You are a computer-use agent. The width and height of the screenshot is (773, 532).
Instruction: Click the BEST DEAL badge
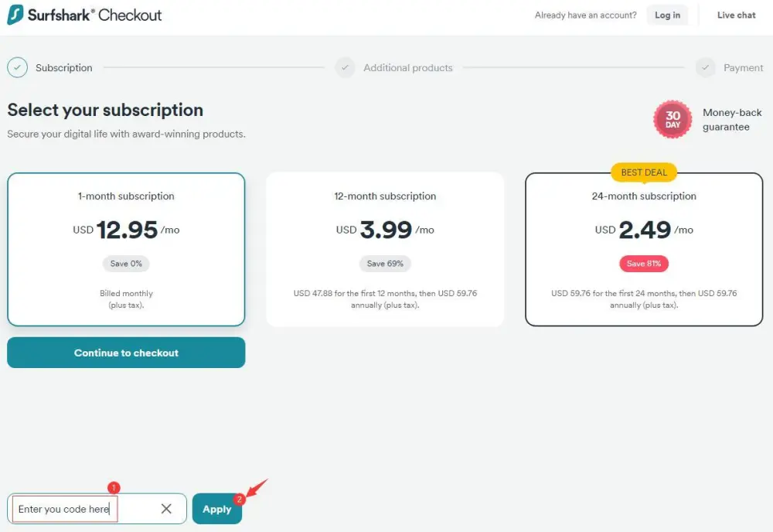[644, 172]
